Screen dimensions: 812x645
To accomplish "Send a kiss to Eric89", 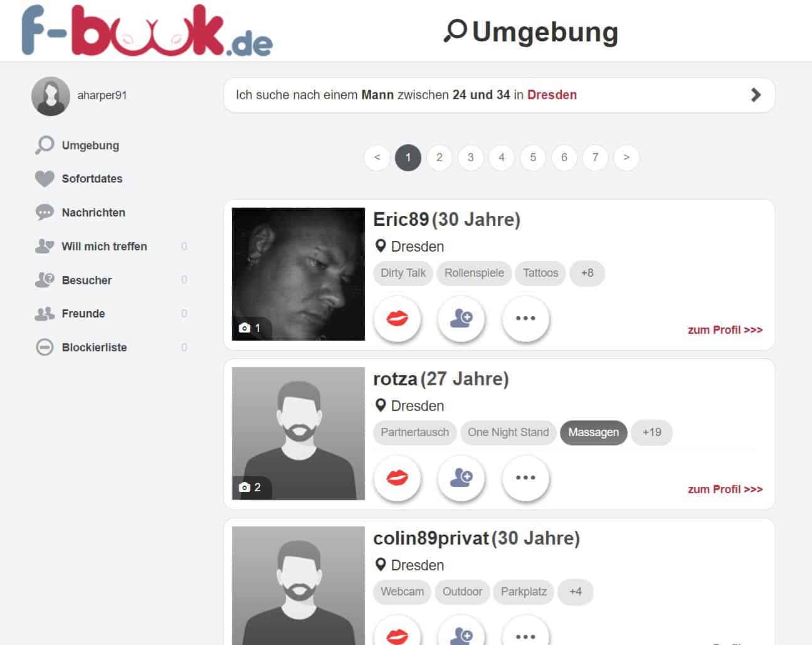I will click(398, 319).
